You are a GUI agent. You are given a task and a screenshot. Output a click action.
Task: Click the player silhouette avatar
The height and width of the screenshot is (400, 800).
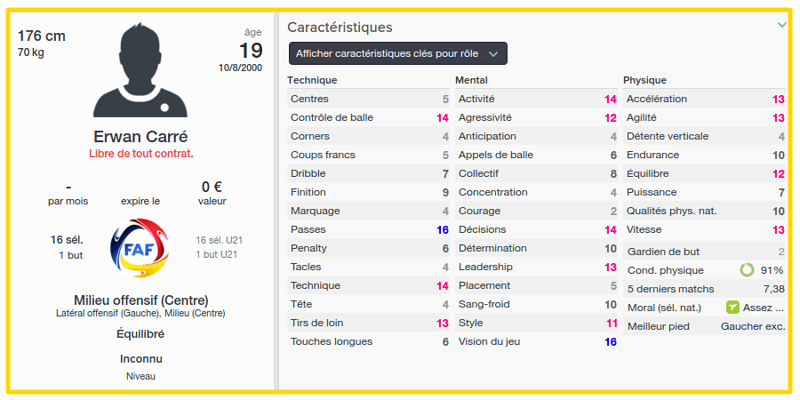[140, 69]
